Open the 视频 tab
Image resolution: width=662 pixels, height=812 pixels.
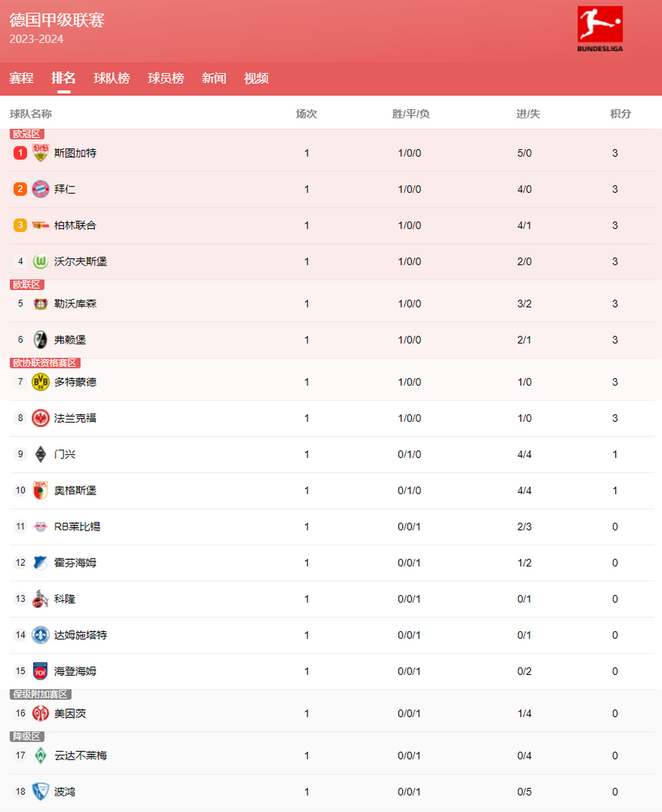click(x=256, y=78)
